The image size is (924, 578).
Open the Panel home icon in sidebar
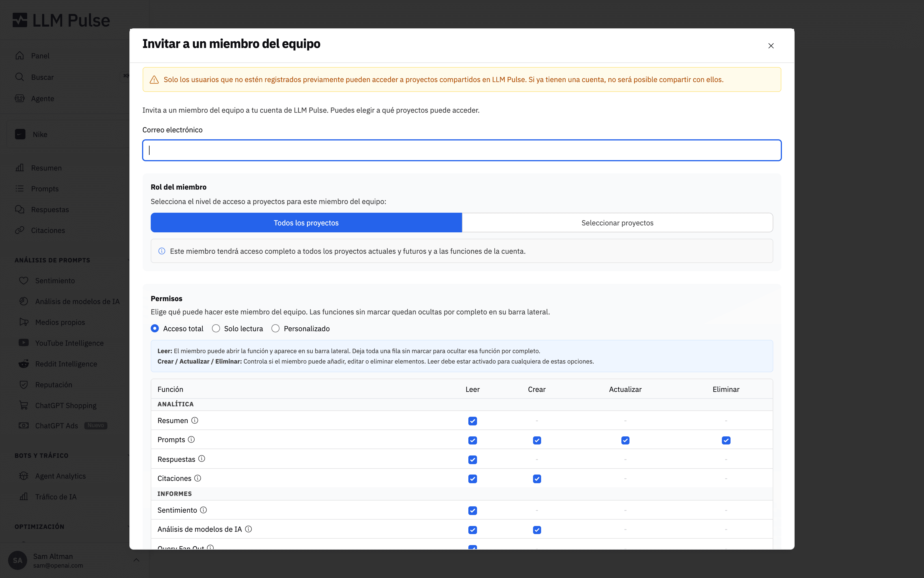coord(20,56)
